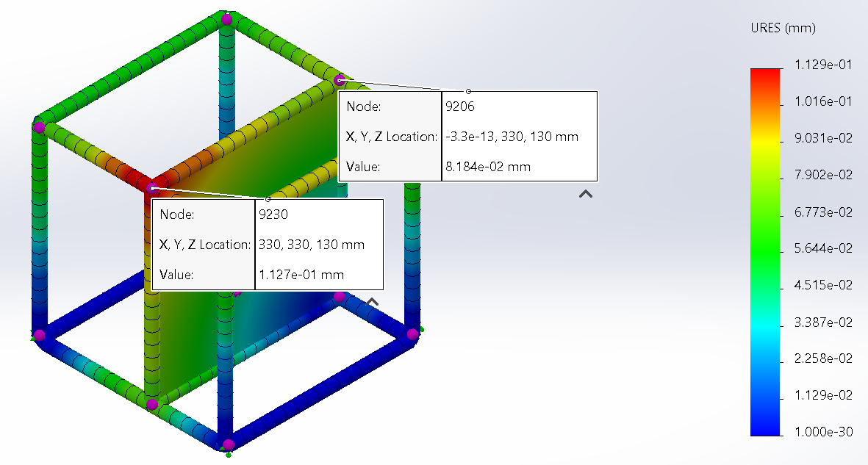Click the URES (mm) legend title
Viewport: 868px width, 465px height.
point(783,29)
